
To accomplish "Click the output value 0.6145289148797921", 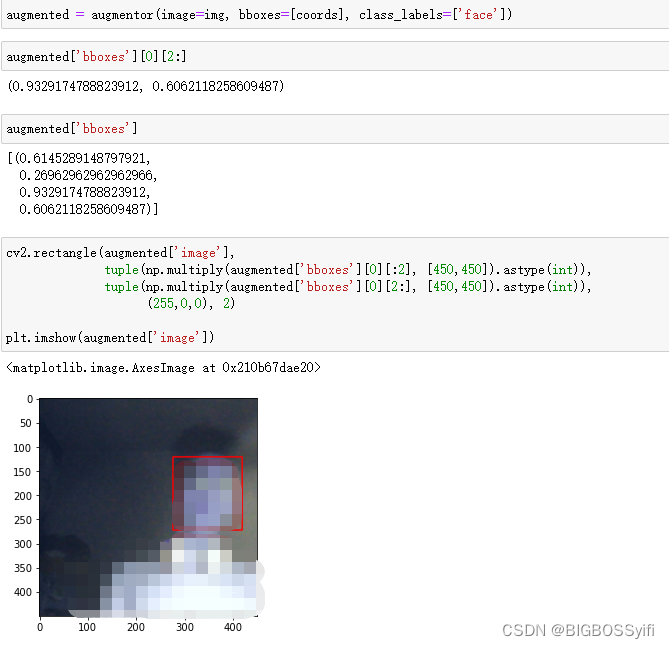I will (x=83, y=158).
